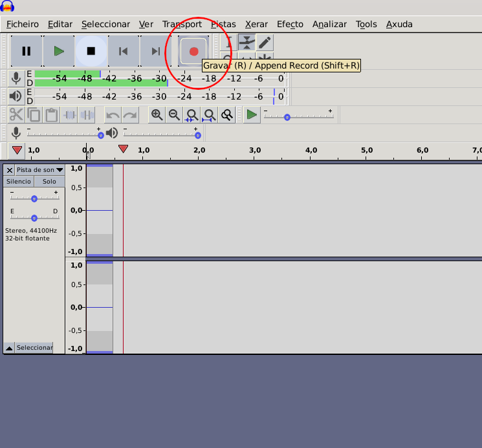Adjust the track pan E/D slider
This screenshot has height=448, width=482.
[34, 217]
